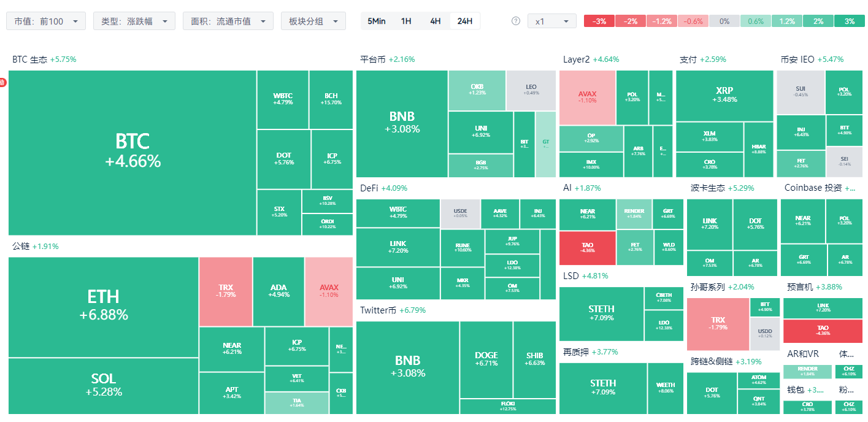Click the gray USDD +0.12% tile
This screenshot has height=422, width=868.
(x=765, y=334)
